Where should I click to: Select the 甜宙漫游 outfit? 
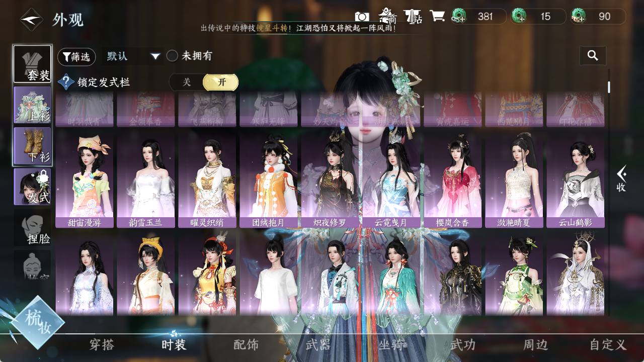[x=85, y=180]
